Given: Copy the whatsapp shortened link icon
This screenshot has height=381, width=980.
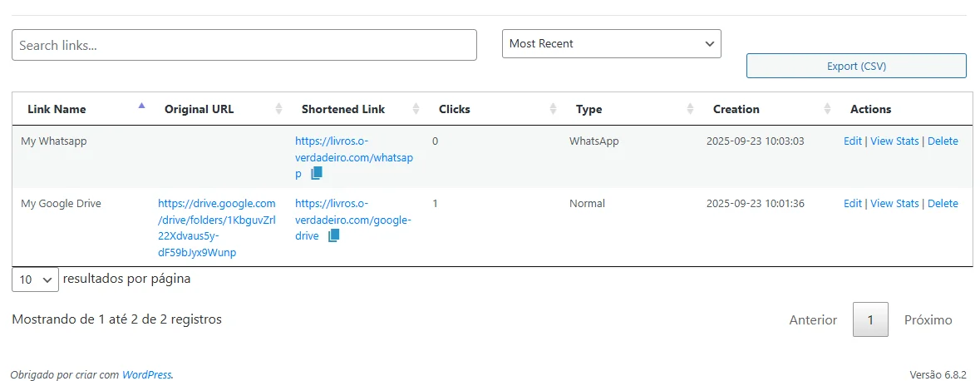Looking at the screenshot, I should point(316,173).
